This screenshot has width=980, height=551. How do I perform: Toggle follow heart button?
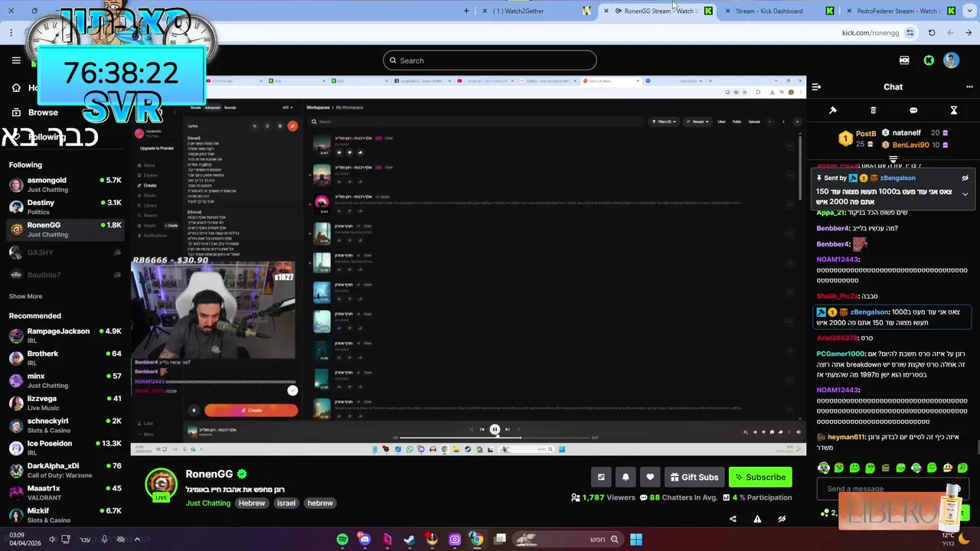(650, 477)
